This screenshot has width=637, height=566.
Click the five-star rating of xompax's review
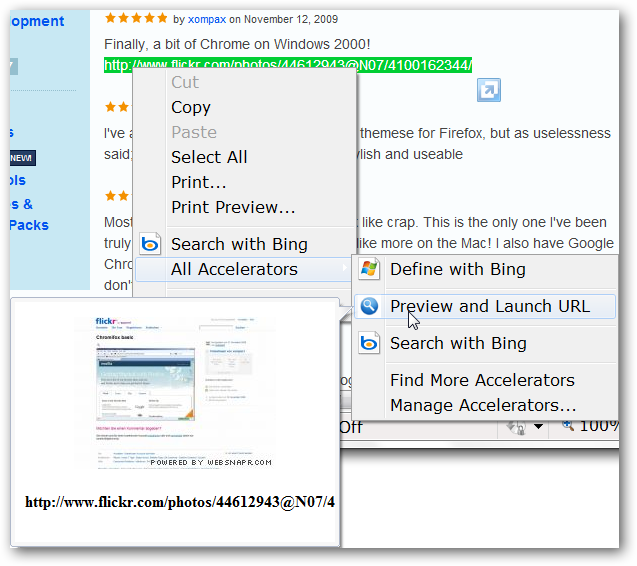[136, 18]
